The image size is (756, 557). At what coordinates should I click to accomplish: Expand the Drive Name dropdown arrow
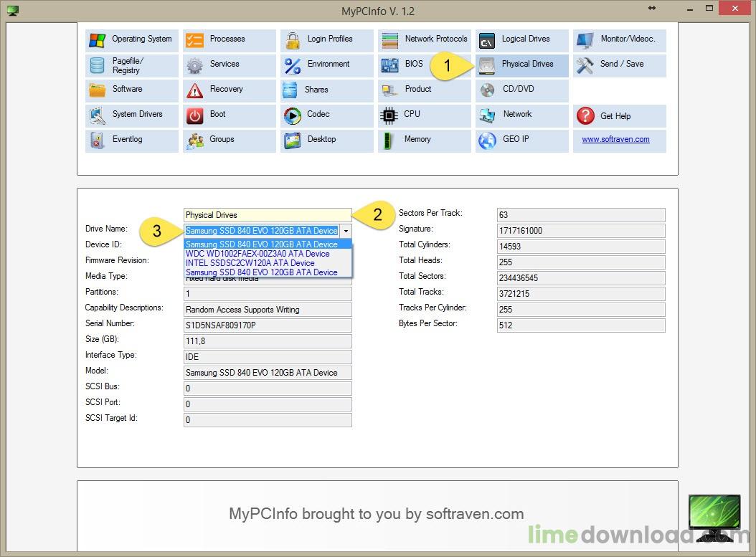[x=346, y=231]
